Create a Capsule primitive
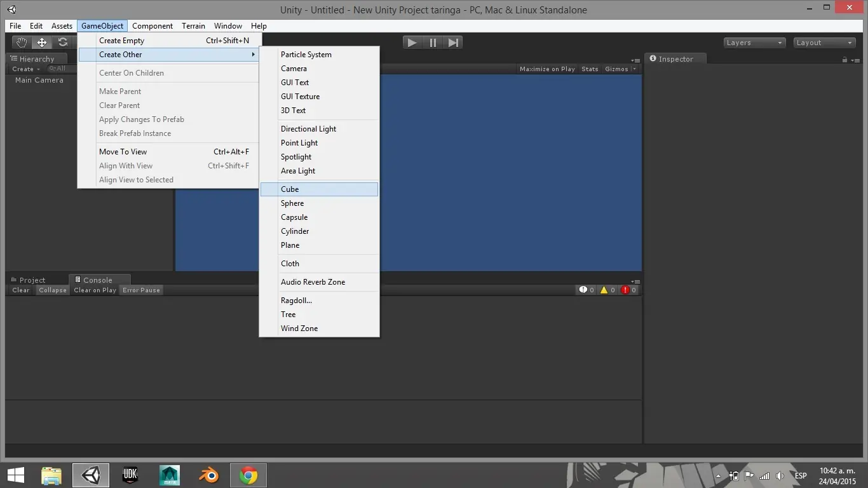The width and height of the screenshot is (868, 488). [319, 217]
